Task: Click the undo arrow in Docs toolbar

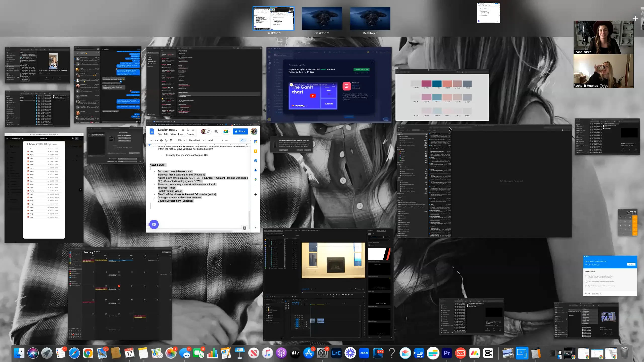Action: (x=152, y=140)
